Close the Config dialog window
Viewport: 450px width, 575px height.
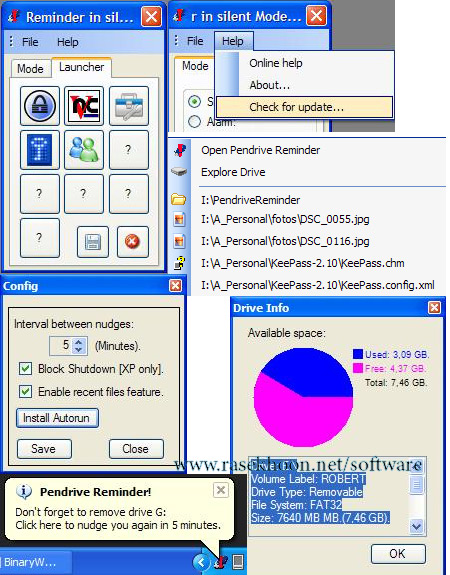[x=175, y=285]
